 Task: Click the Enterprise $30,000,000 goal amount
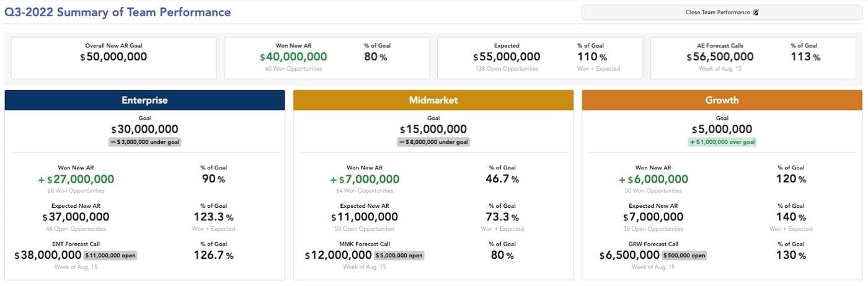(x=144, y=130)
